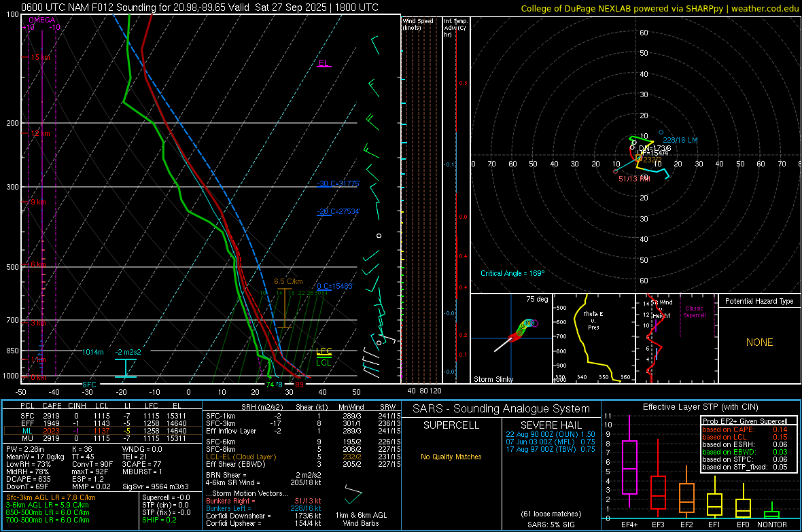Select the LCL-EL (Cloud Layer) shear row
Screen dimensions: 802x532
tap(304, 457)
